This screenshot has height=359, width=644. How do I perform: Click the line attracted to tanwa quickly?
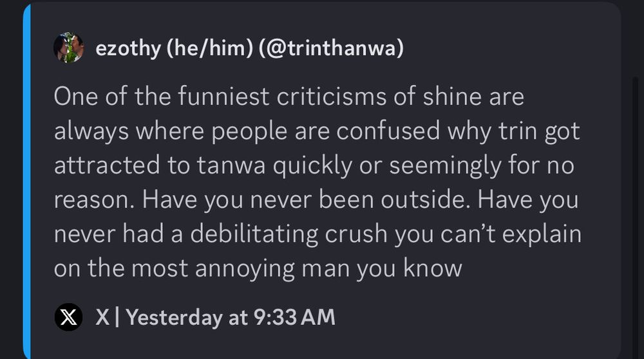point(314,166)
